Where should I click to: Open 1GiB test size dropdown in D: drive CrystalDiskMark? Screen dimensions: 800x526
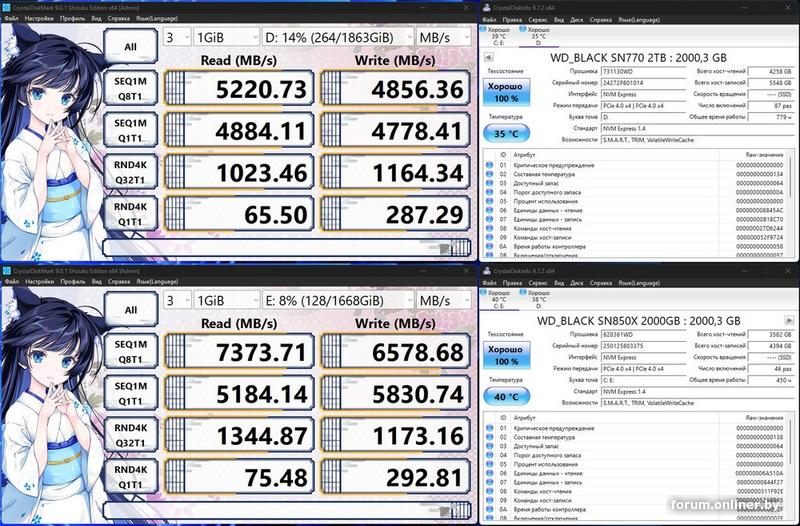pyautogui.click(x=227, y=37)
